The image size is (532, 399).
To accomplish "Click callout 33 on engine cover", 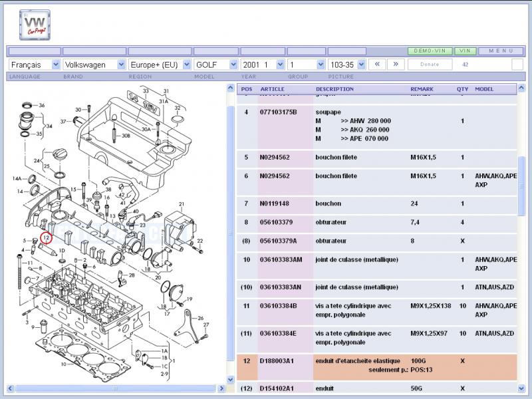I will [x=146, y=91].
